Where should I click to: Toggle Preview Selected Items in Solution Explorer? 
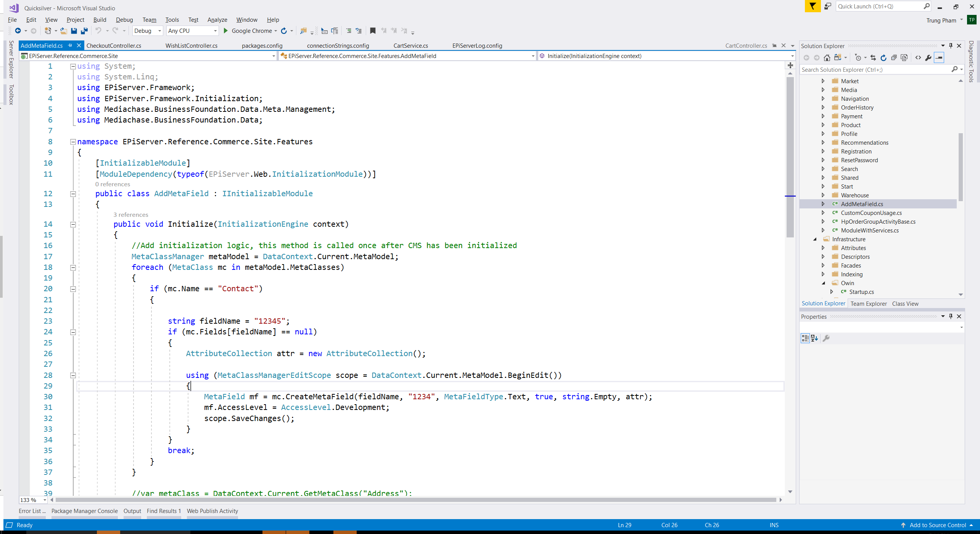939,58
